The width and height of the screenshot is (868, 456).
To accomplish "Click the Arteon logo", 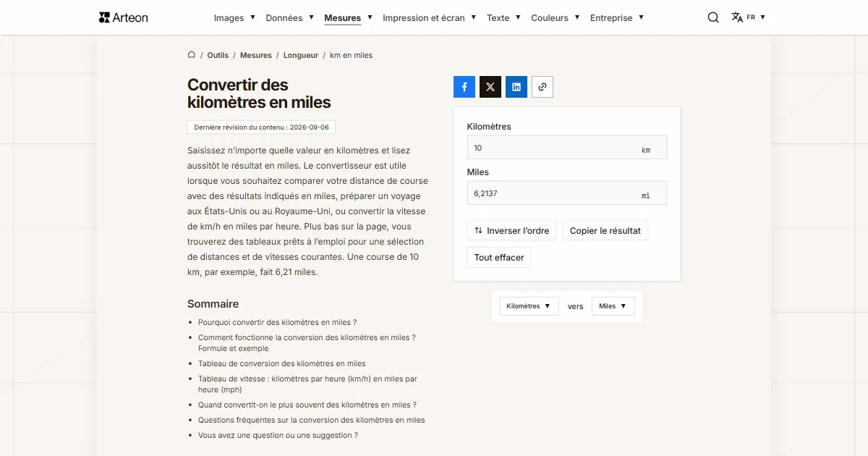I will (x=123, y=17).
